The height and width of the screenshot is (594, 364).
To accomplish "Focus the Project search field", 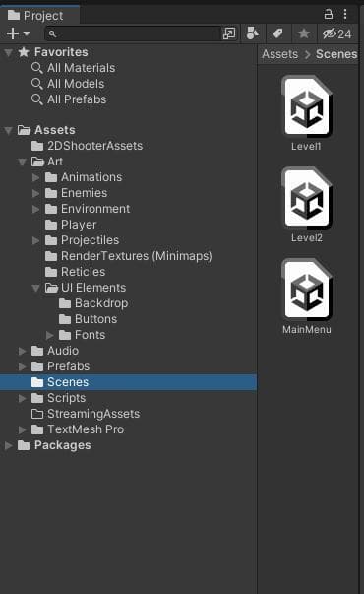I will (133, 33).
